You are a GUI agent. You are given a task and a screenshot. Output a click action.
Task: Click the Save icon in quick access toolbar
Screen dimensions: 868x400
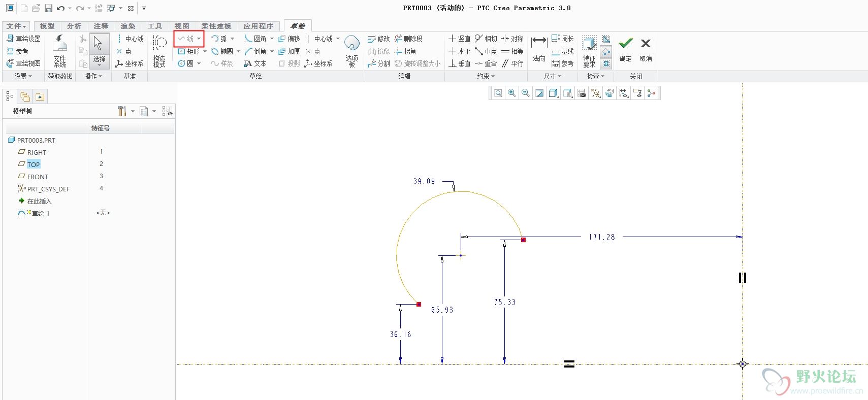click(x=48, y=8)
